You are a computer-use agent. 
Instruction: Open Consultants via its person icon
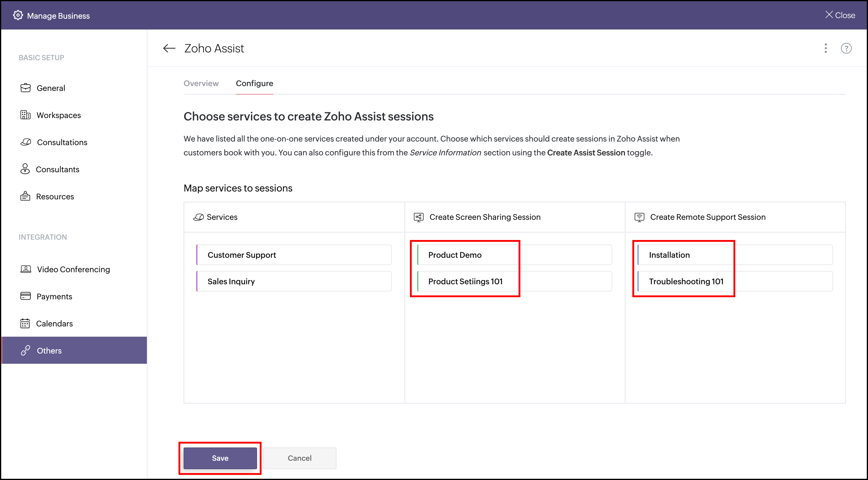pyautogui.click(x=25, y=169)
